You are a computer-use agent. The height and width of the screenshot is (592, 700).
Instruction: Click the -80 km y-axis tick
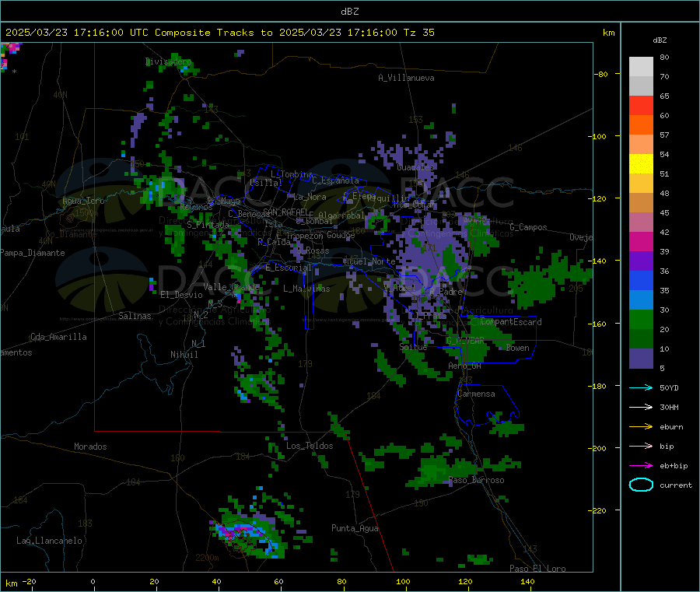[601, 74]
